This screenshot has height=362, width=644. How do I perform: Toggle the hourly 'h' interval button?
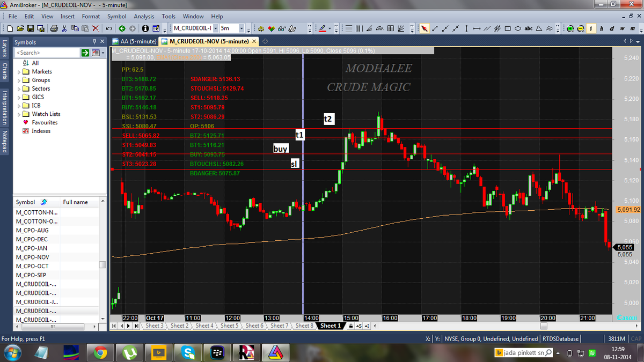pos(602,28)
